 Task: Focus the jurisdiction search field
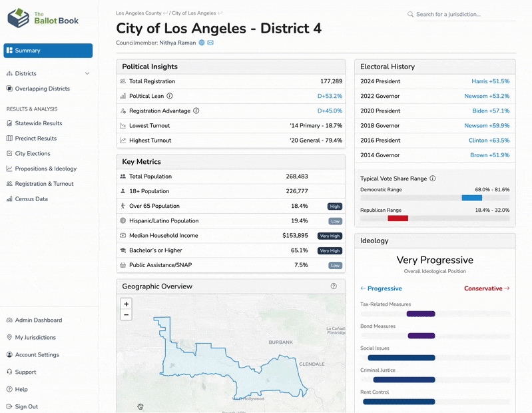click(x=465, y=14)
